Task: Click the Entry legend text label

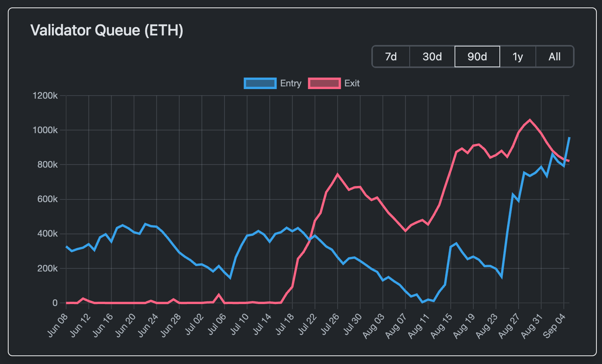Action: coord(290,83)
